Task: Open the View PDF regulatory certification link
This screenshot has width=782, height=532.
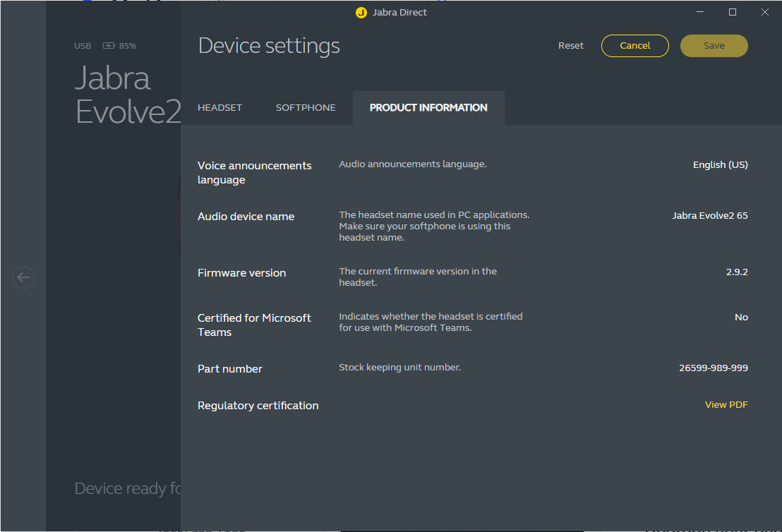Action: [x=726, y=404]
